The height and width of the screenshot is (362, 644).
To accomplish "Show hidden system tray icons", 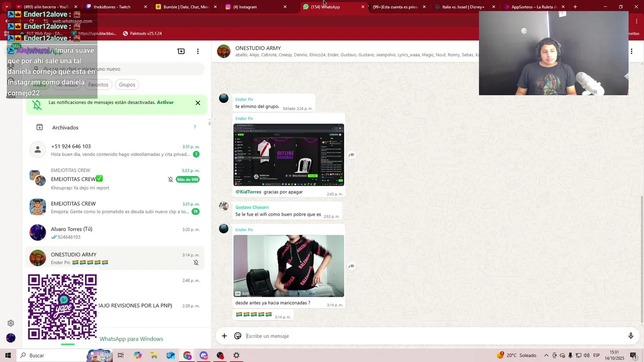I will (x=546, y=355).
